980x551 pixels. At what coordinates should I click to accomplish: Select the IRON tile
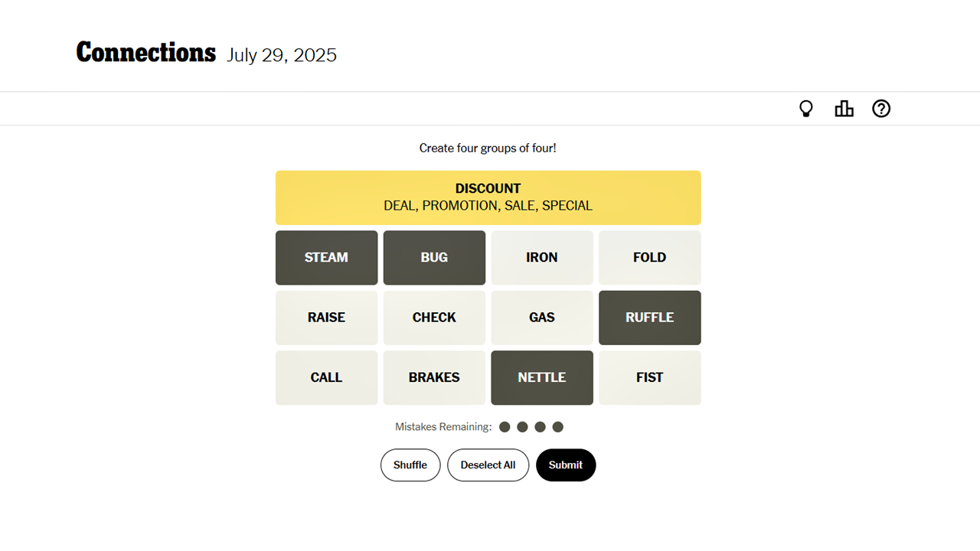tap(542, 257)
